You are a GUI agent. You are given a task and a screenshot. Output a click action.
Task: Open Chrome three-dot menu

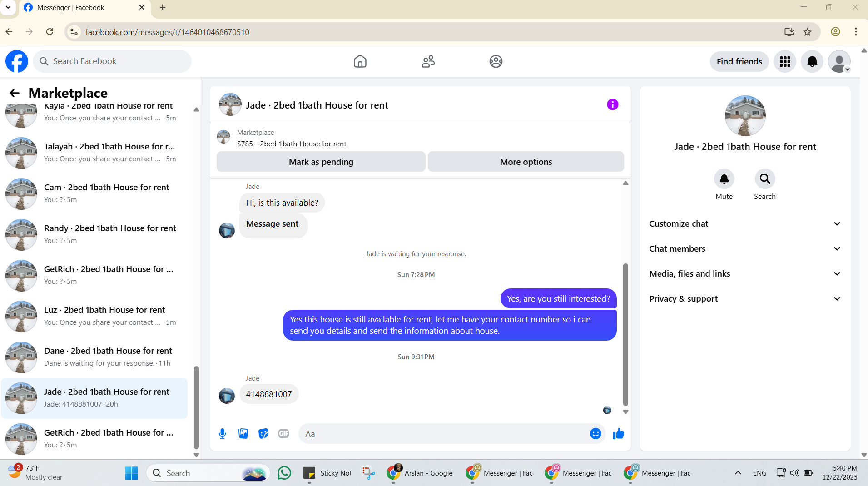(x=856, y=32)
